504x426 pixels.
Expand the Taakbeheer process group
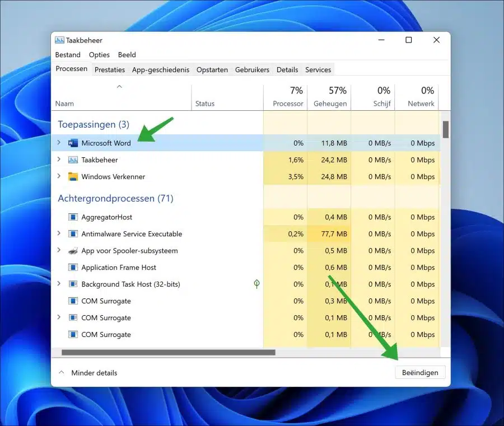point(59,159)
